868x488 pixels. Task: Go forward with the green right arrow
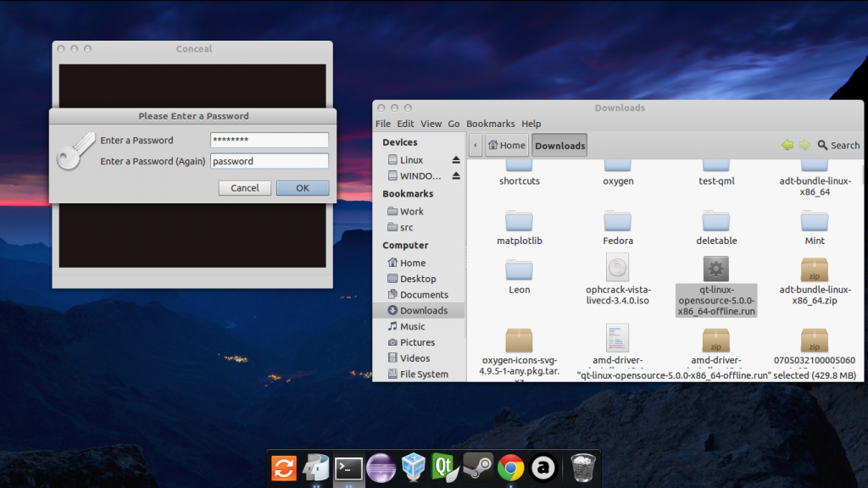tap(804, 145)
